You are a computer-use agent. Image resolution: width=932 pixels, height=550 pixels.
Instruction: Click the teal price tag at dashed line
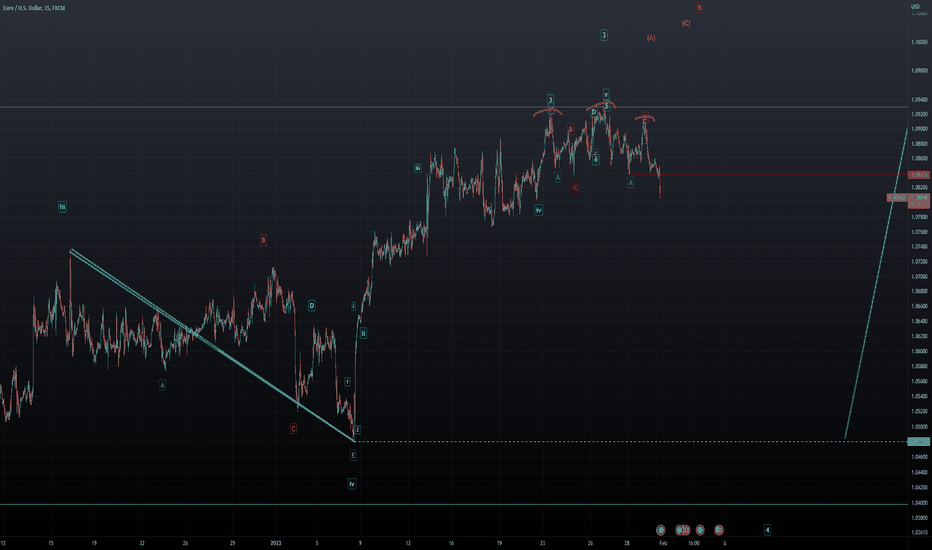click(x=919, y=441)
